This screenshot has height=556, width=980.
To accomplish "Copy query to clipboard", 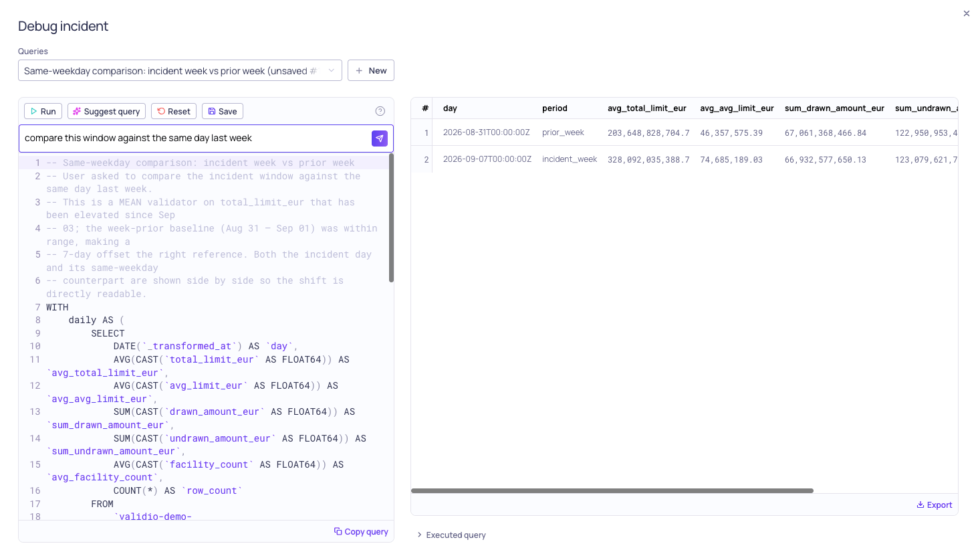I will pyautogui.click(x=361, y=531).
